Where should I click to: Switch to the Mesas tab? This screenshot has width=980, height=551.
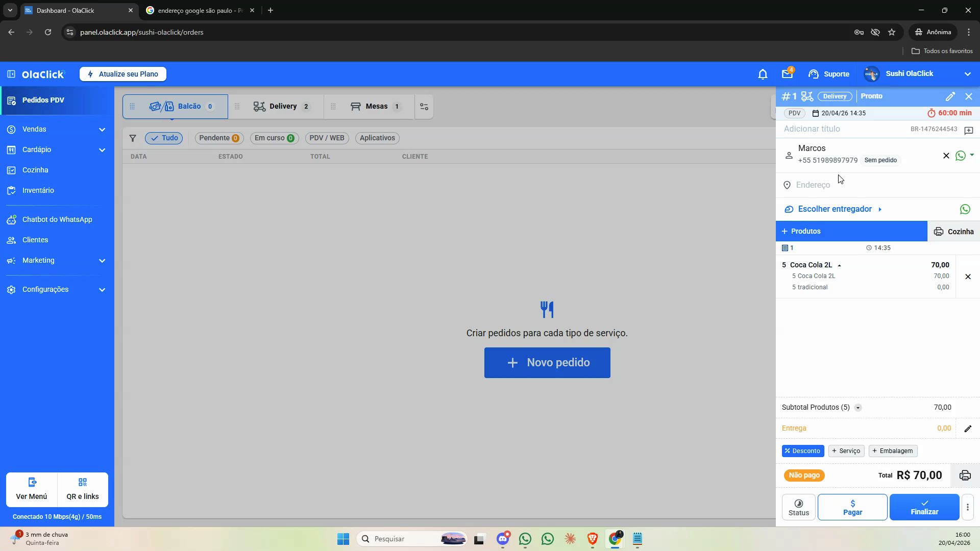[x=376, y=107]
